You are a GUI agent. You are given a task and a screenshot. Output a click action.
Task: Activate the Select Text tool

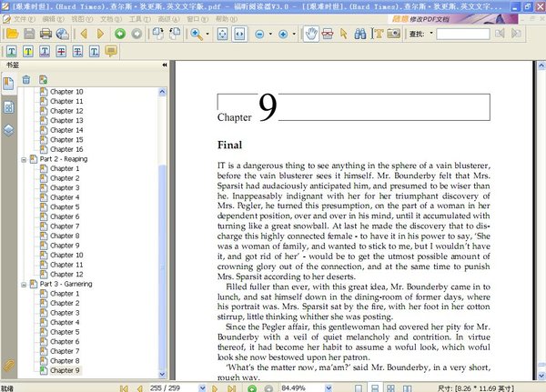coord(377,34)
